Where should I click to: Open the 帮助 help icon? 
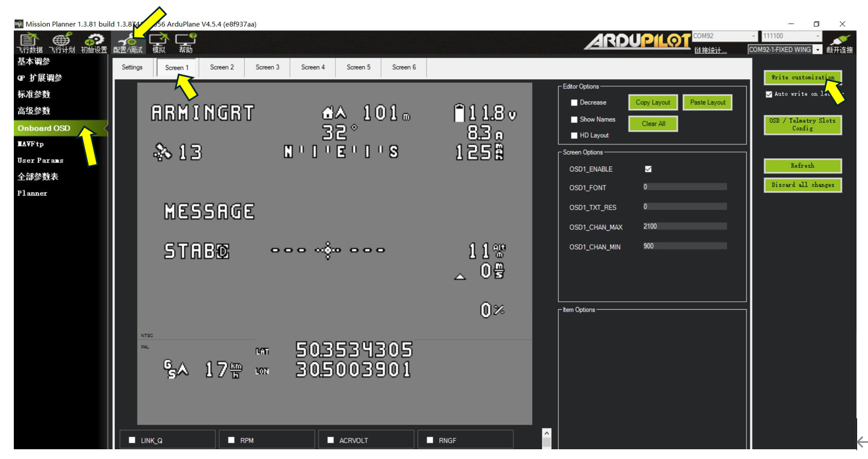pos(185,43)
